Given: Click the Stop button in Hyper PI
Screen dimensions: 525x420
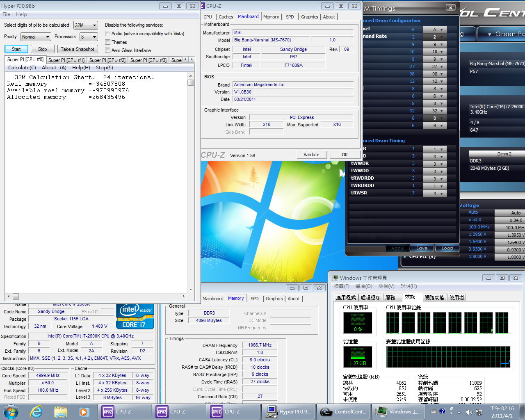Looking at the screenshot, I should [43, 49].
